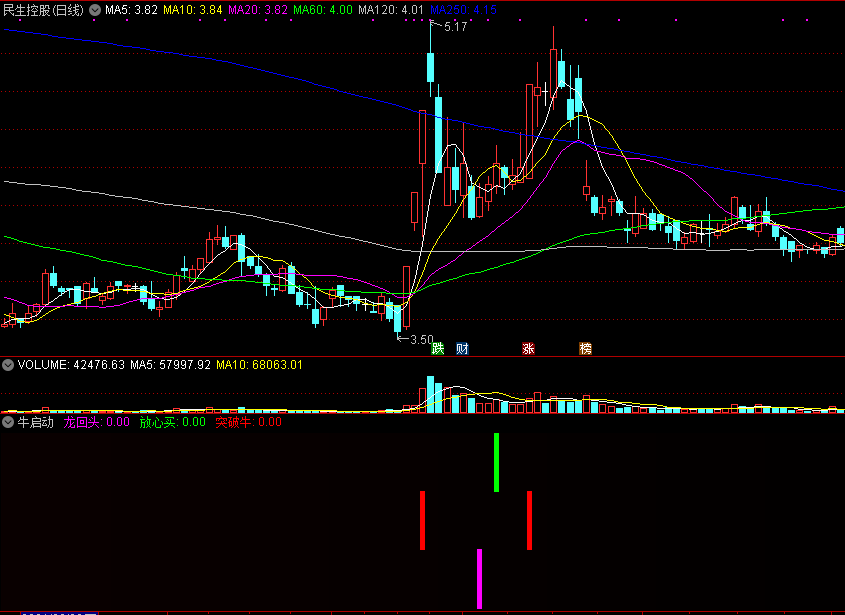Expand the VOLUME indicator menu arrow

click(x=8, y=365)
